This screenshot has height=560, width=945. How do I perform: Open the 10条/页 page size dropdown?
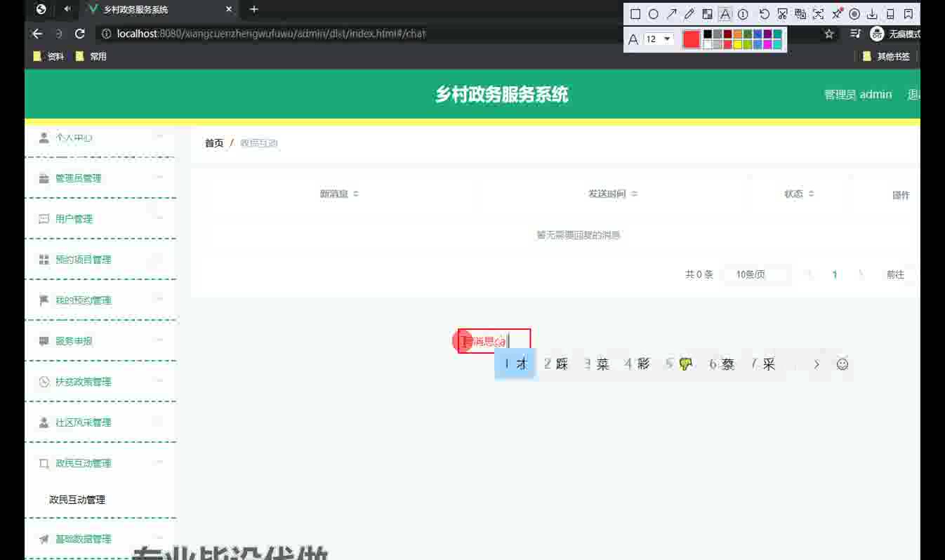[x=754, y=275]
